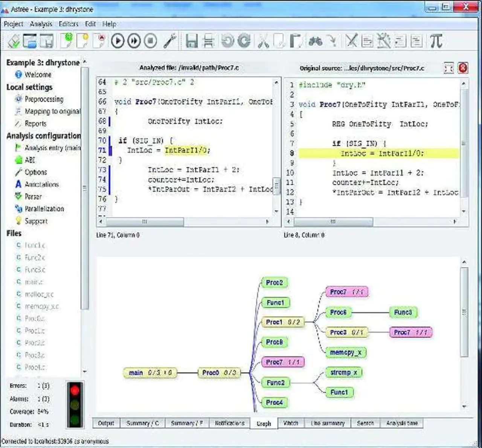Switch to the Notifications tab
482x448 pixels.
point(230,423)
